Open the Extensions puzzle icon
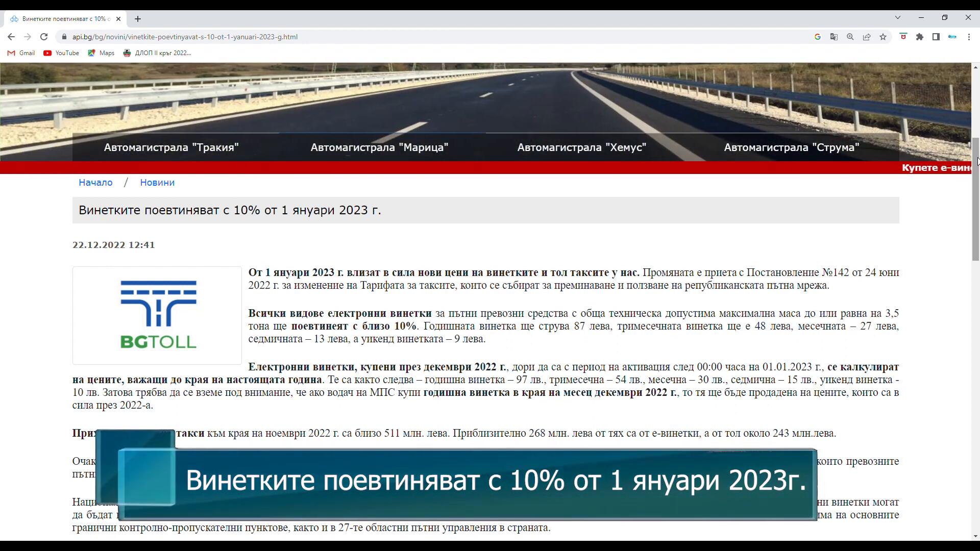Image resolution: width=980 pixels, height=551 pixels. pos(920,37)
